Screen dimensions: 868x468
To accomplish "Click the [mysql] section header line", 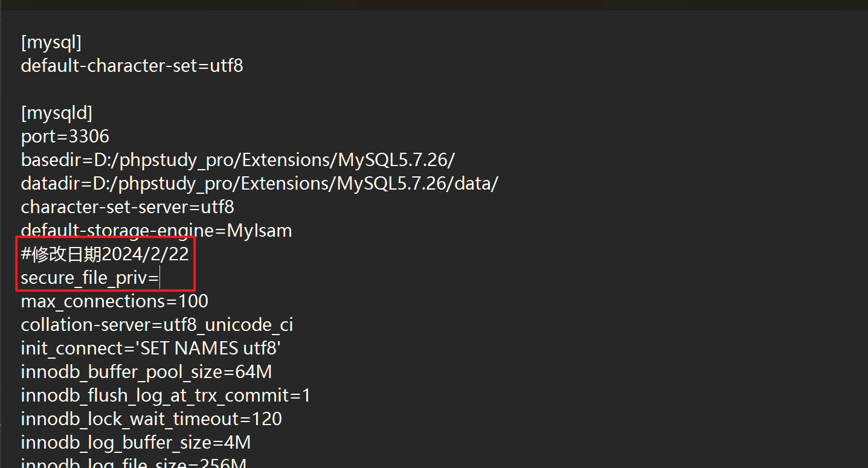I will [51, 42].
